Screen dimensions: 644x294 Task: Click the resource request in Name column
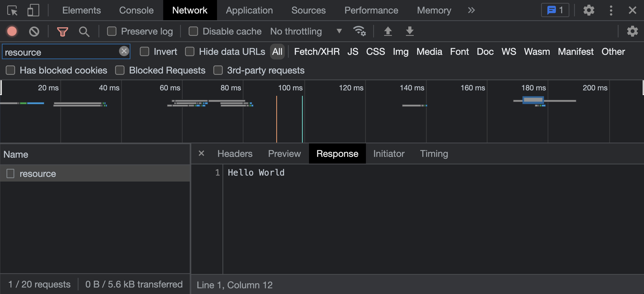coord(38,174)
